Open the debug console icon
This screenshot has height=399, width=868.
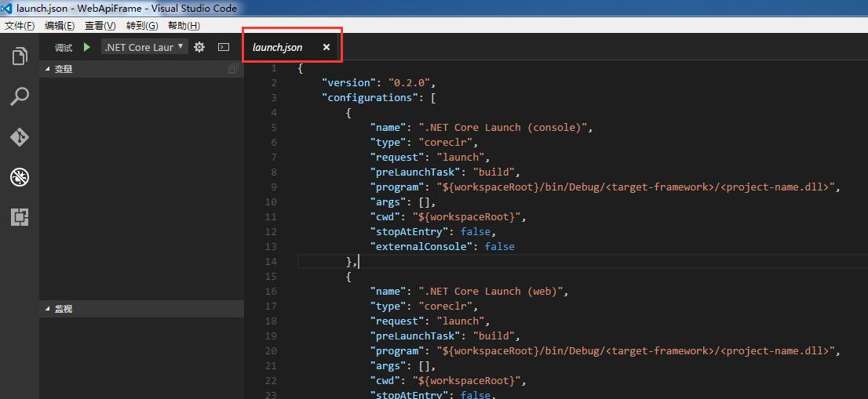[x=224, y=48]
